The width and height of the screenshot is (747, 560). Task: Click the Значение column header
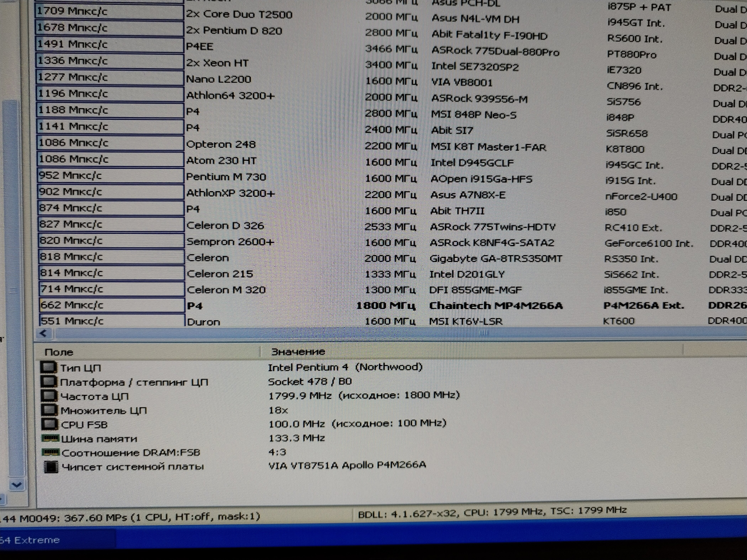[x=298, y=352]
